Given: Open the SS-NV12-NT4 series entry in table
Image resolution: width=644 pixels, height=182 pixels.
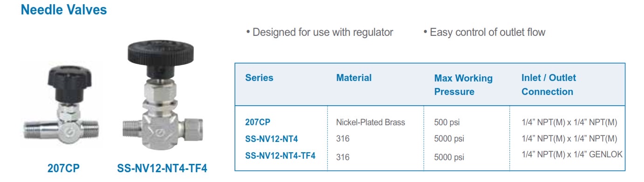Looking at the screenshot, I should pyautogui.click(x=272, y=138).
